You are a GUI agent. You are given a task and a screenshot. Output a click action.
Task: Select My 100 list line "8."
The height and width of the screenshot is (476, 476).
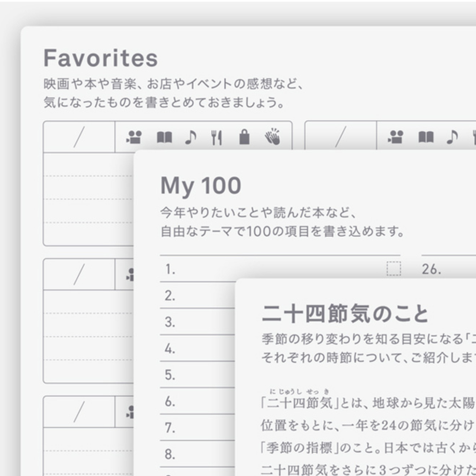[x=197, y=454]
